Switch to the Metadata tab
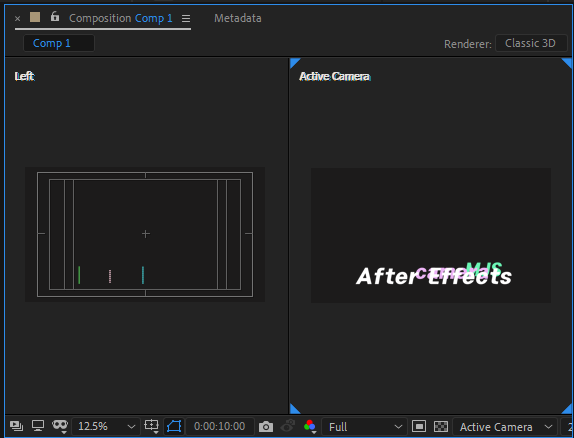 [x=238, y=18]
